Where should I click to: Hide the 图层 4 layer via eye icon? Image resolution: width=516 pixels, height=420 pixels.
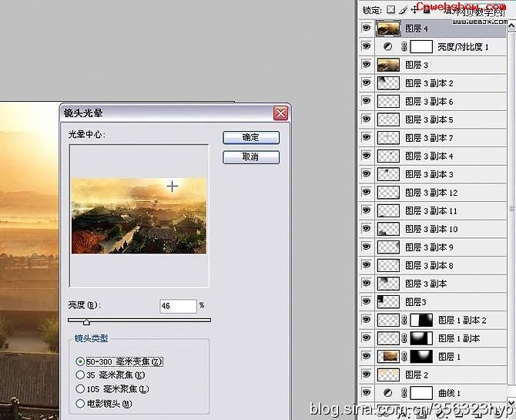click(x=366, y=29)
